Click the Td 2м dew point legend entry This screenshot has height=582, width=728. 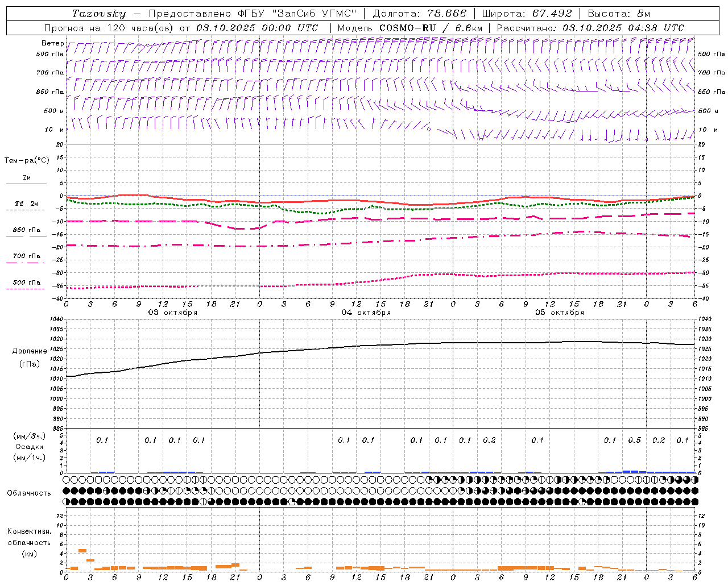[27, 203]
